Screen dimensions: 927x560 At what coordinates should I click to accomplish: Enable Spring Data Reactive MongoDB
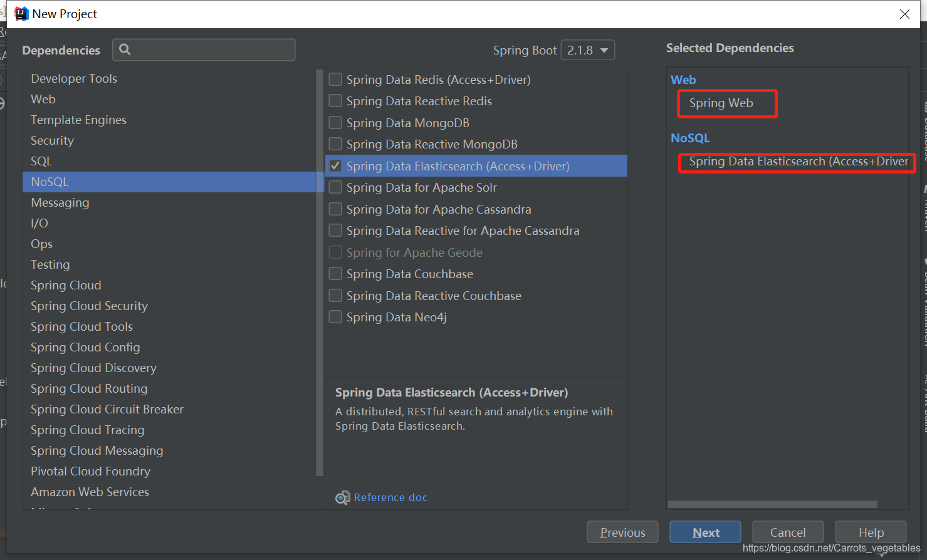[x=335, y=144]
